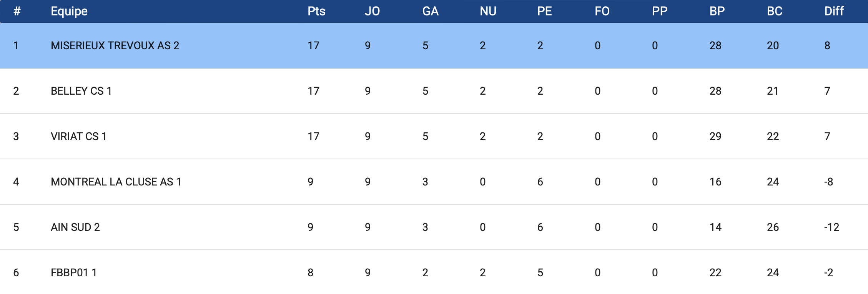Select the BP column header
Screen dimensions: 868x294
[717, 11]
